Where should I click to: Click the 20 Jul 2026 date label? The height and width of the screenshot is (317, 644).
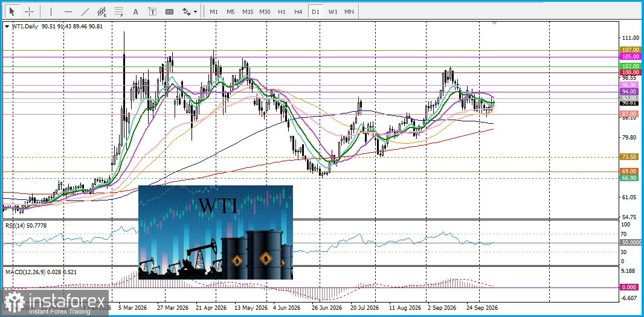[x=364, y=307]
